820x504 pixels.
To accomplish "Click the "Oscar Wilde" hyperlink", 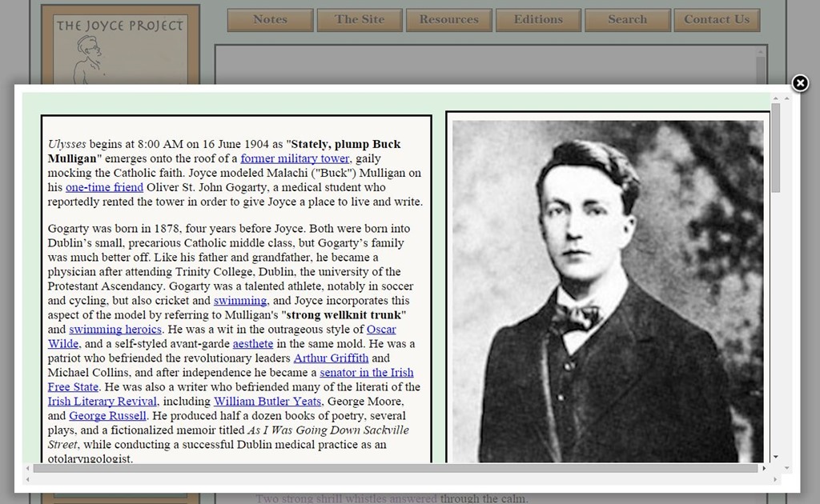I will pos(381,330).
